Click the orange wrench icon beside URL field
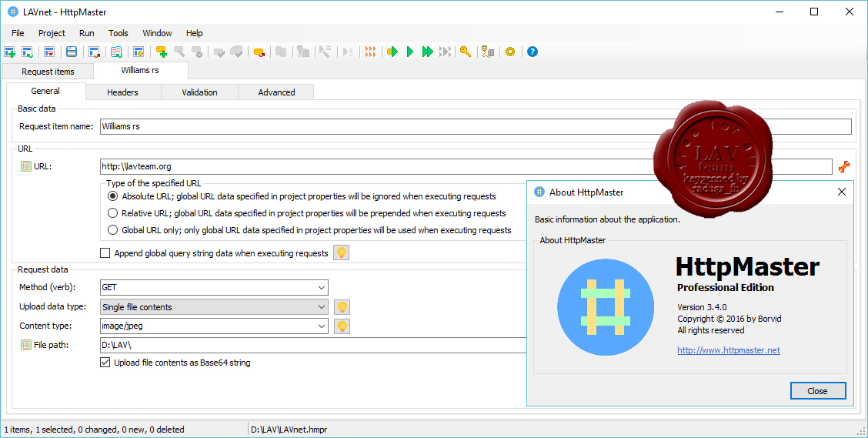Image resolution: width=868 pixels, height=438 pixels. click(844, 166)
